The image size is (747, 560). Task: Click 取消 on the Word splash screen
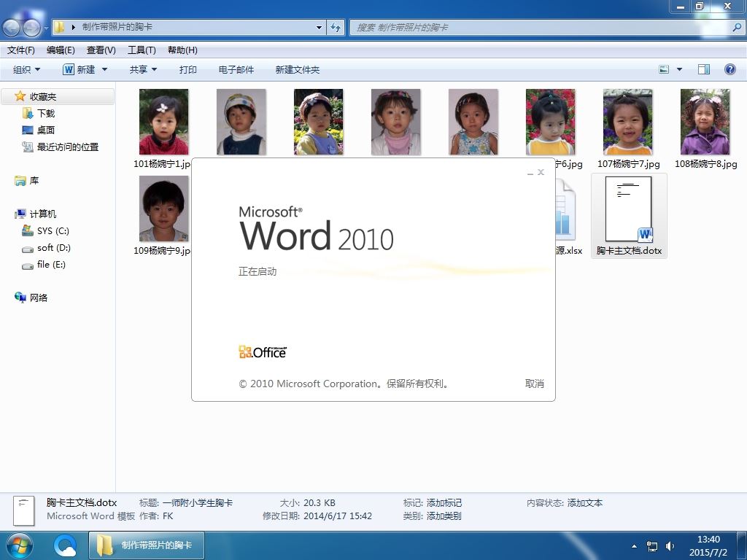point(535,384)
